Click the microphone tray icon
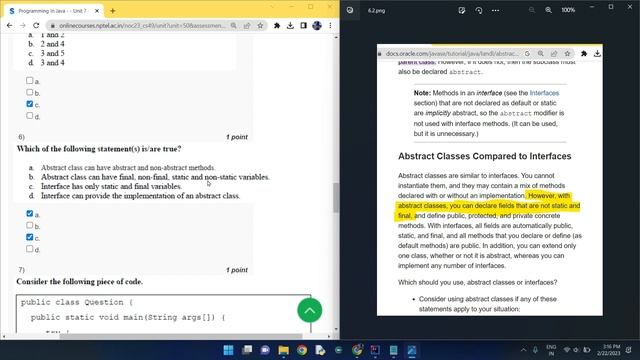Screen dimensions: 640x360 [535, 350]
